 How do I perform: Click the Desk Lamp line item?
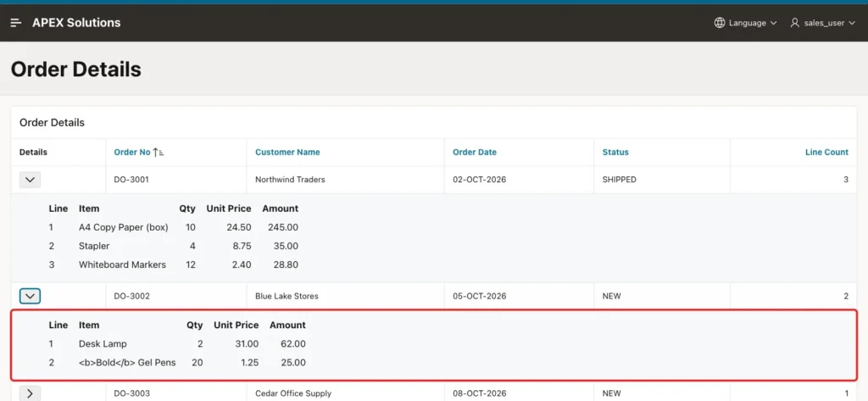coord(103,344)
